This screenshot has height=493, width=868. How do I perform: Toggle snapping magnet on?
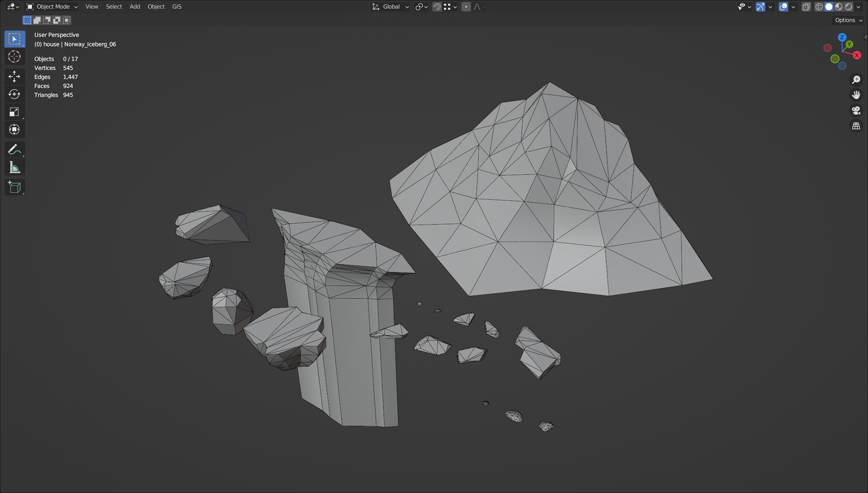437,7
